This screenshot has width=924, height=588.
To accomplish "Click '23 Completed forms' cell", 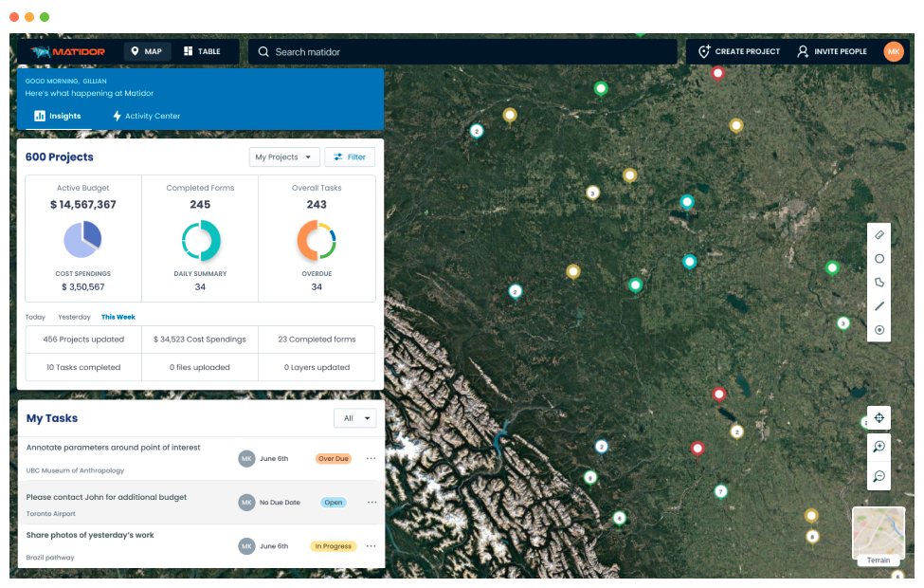I will pyautogui.click(x=317, y=340).
